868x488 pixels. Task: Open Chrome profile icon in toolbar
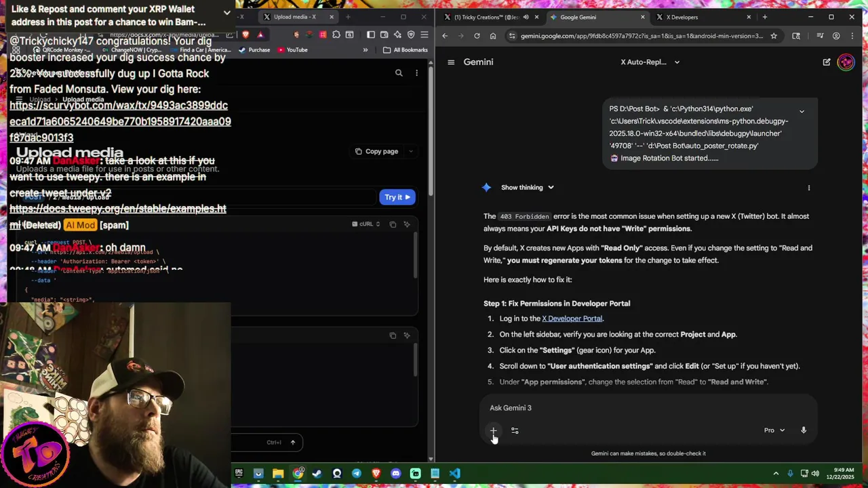[836, 36]
